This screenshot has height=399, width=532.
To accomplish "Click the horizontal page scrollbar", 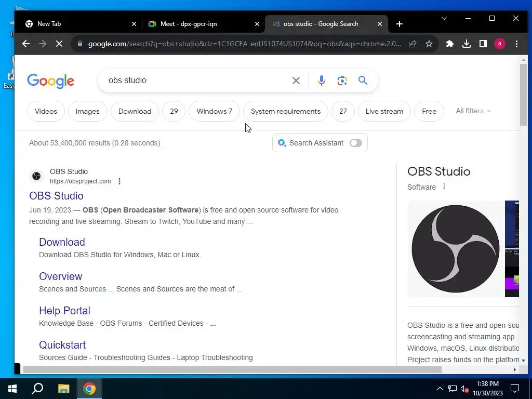I will tap(232, 369).
